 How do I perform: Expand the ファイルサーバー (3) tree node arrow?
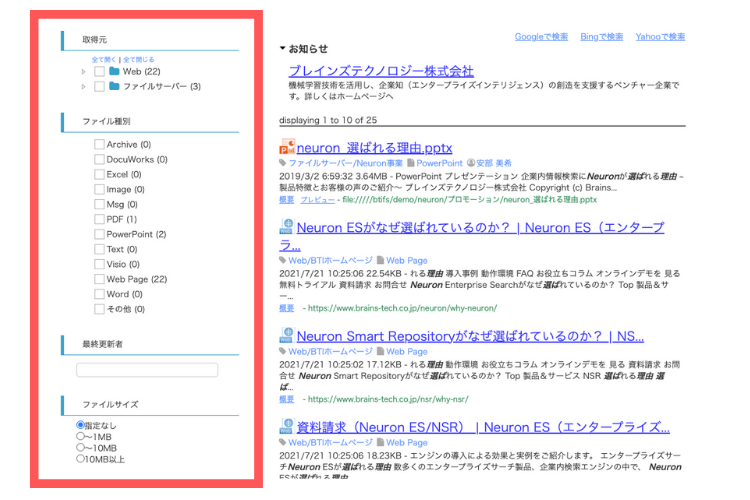84,87
